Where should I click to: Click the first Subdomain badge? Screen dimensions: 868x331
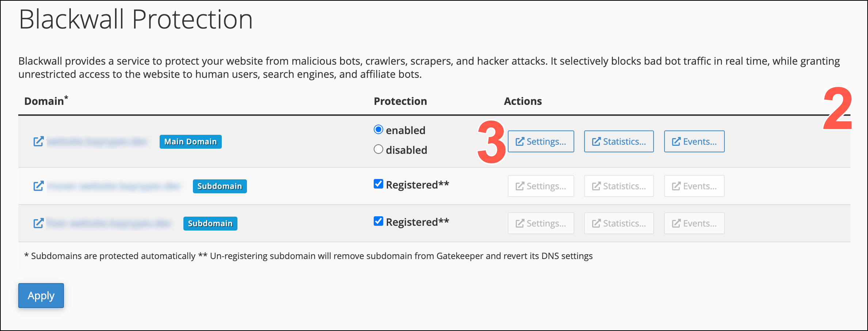pos(220,186)
